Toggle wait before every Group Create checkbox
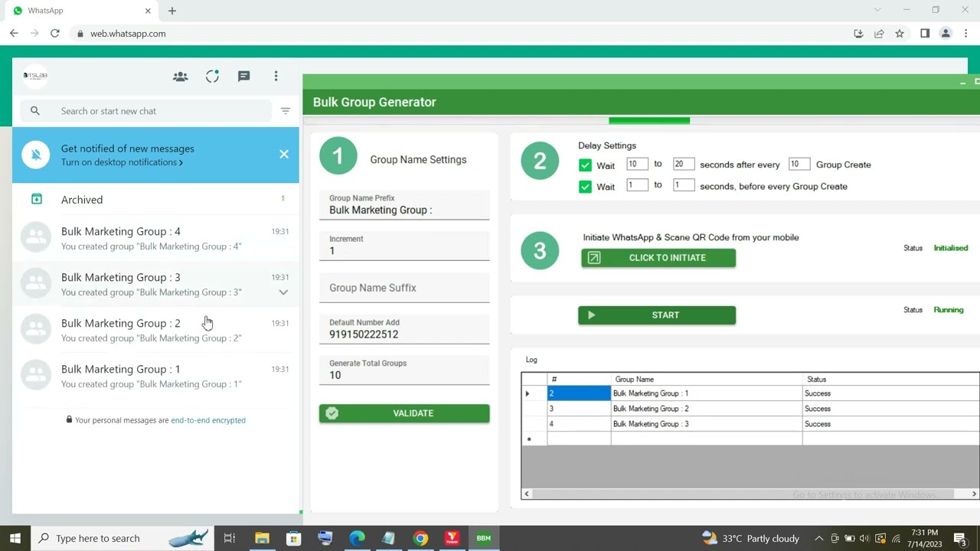This screenshot has height=551, width=980. pyautogui.click(x=586, y=187)
